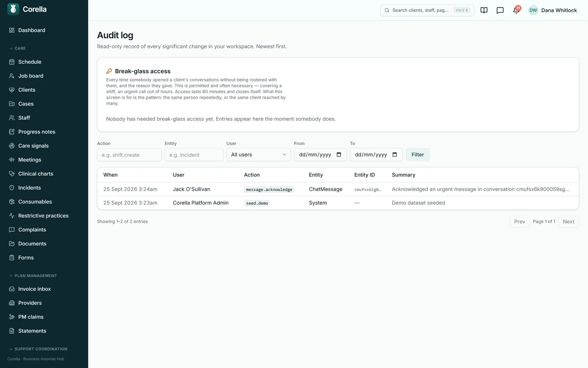
Task: Go to Complaints in sidebar
Action: [44, 230]
